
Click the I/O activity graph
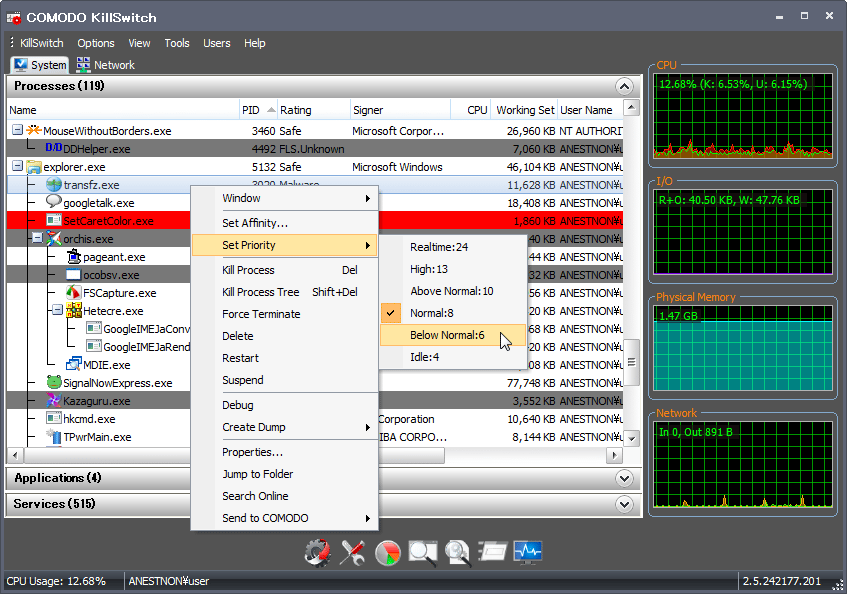tap(743, 232)
